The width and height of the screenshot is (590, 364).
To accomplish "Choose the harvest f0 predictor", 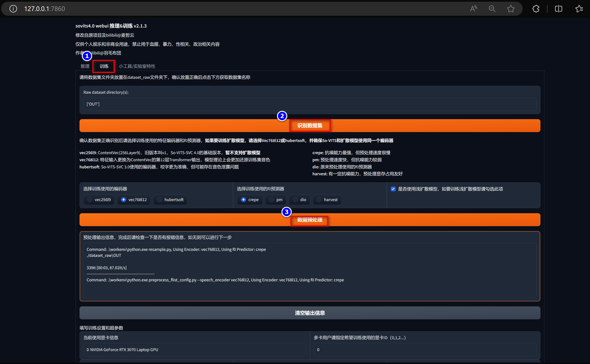I will point(319,200).
